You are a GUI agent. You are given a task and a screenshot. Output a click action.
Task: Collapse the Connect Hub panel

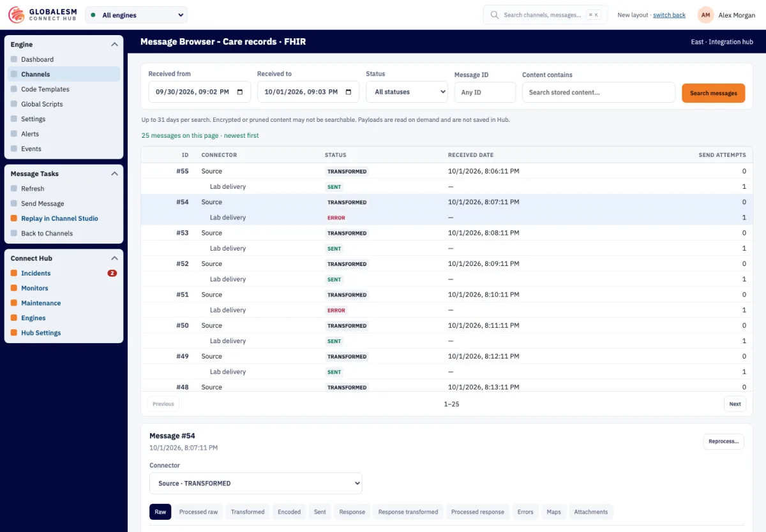click(x=114, y=258)
